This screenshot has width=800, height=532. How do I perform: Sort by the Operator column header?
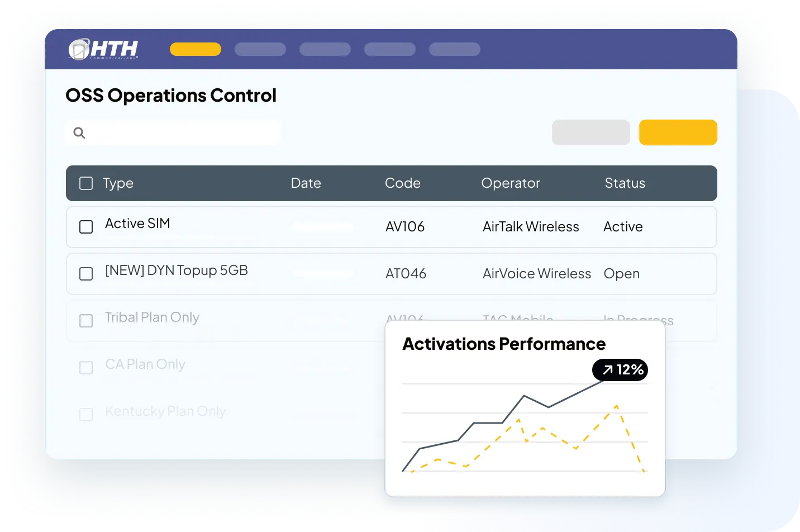click(x=511, y=183)
